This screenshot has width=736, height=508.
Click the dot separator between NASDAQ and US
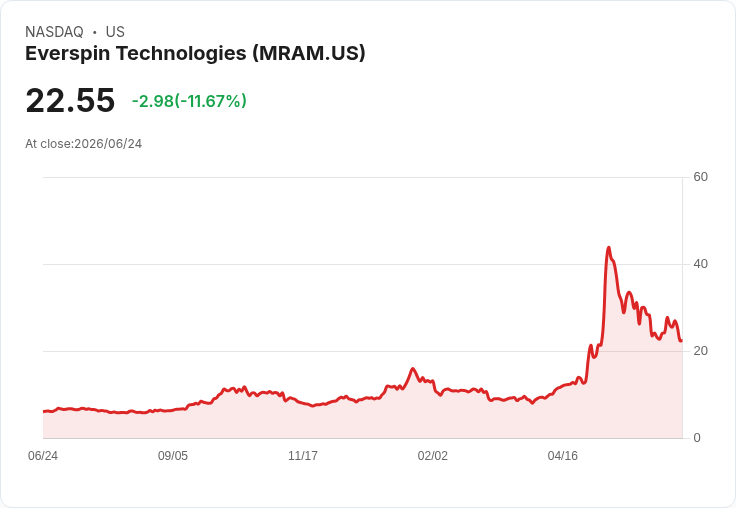pyautogui.click(x=94, y=32)
